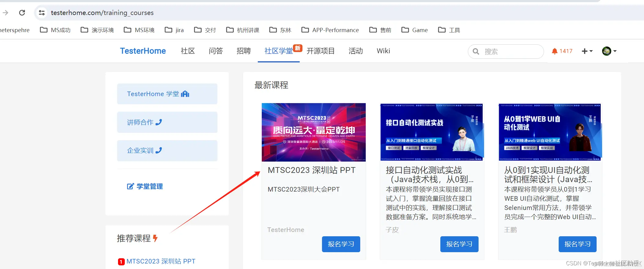Viewport: 644px width, 269px height.
Task: Click the 搜索 search field
Action: coord(506,51)
